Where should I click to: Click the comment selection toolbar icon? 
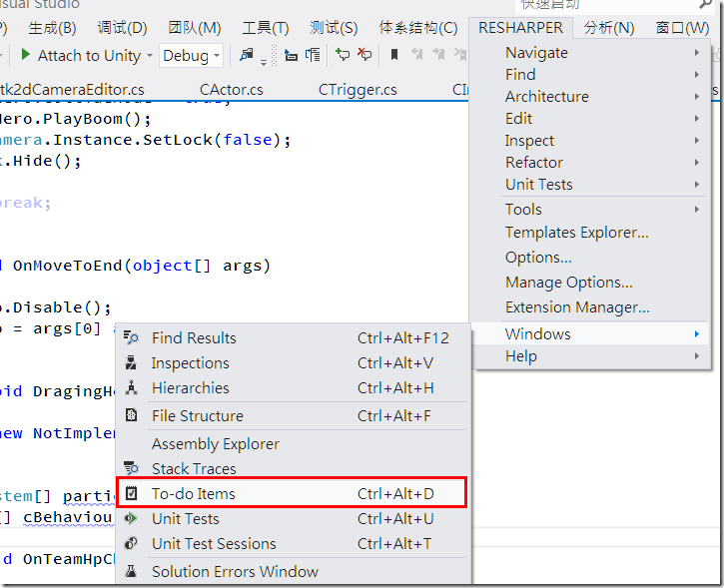[343, 55]
